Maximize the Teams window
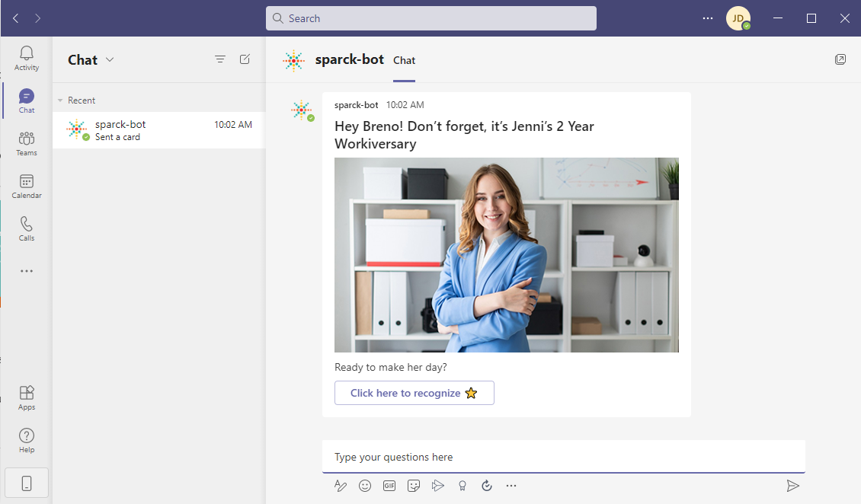The height and width of the screenshot is (504, 861). (811, 18)
